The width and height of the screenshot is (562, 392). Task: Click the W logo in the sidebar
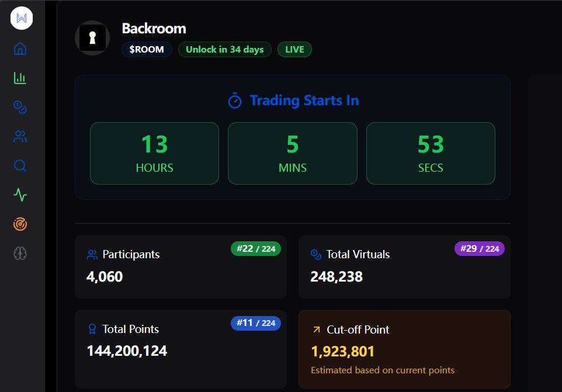click(22, 18)
